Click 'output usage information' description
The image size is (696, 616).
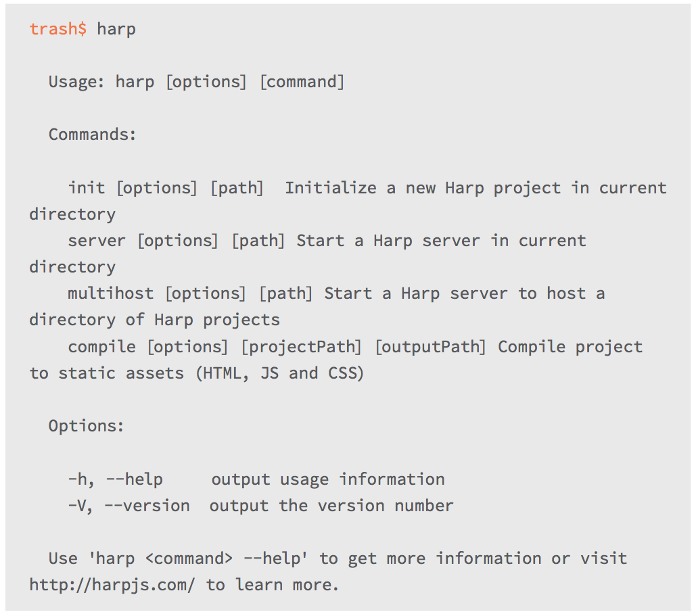(328, 479)
